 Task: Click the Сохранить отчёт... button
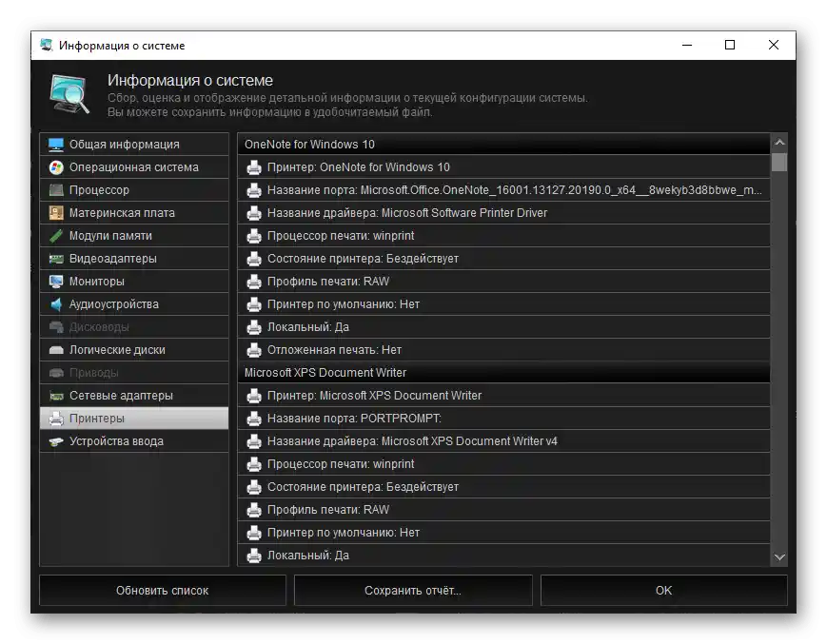(x=413, y=590)
